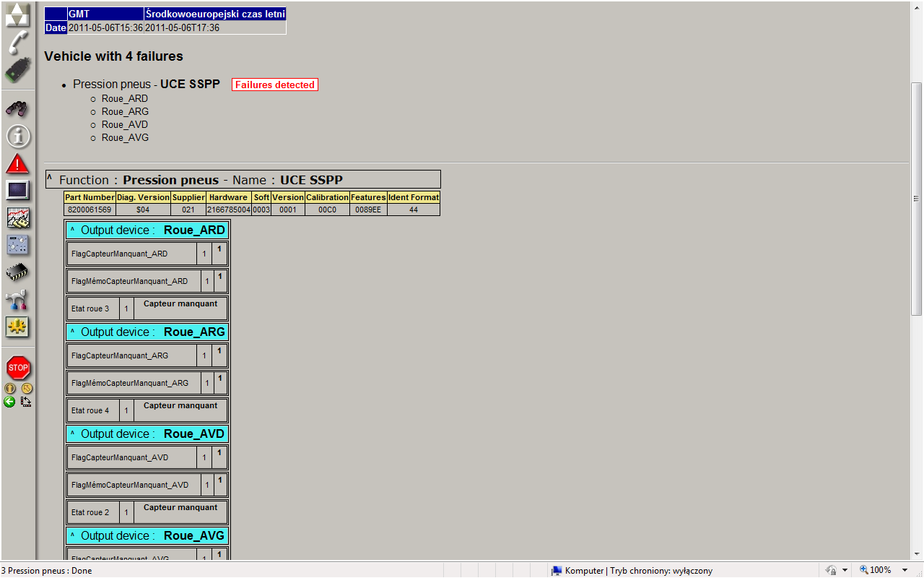Click the local time 2011-05-06T17:36 cell
Image resolution: width=924 pixels, height=578 pixels.
[215, 28]
